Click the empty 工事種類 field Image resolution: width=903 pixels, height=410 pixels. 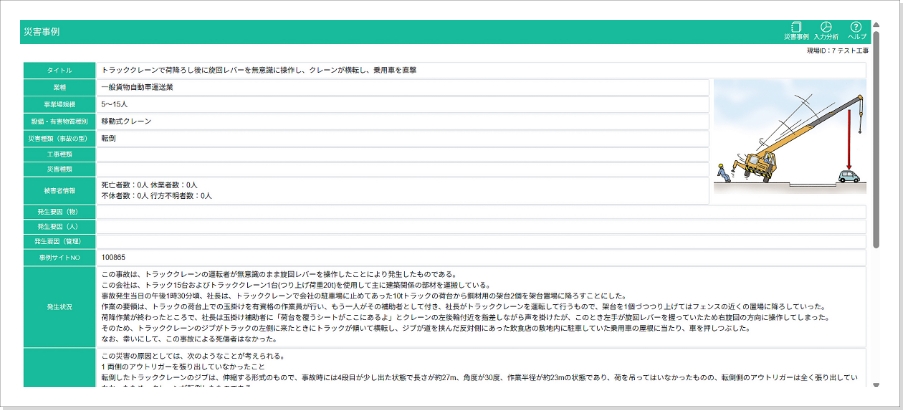coord(400,153)
